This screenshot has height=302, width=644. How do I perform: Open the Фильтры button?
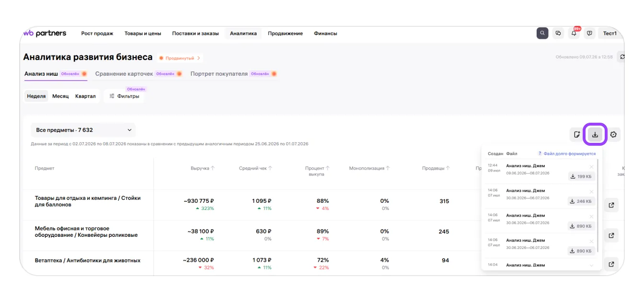(x=124, y=96)
